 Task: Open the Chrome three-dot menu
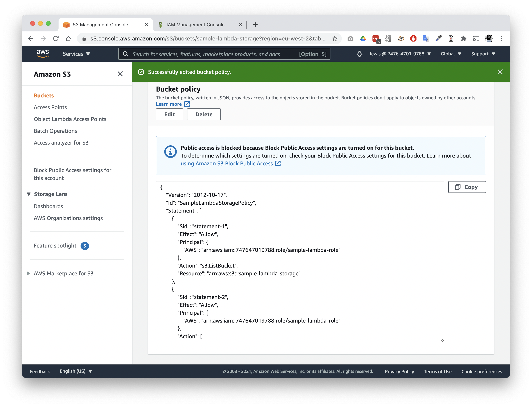[501, 38]
